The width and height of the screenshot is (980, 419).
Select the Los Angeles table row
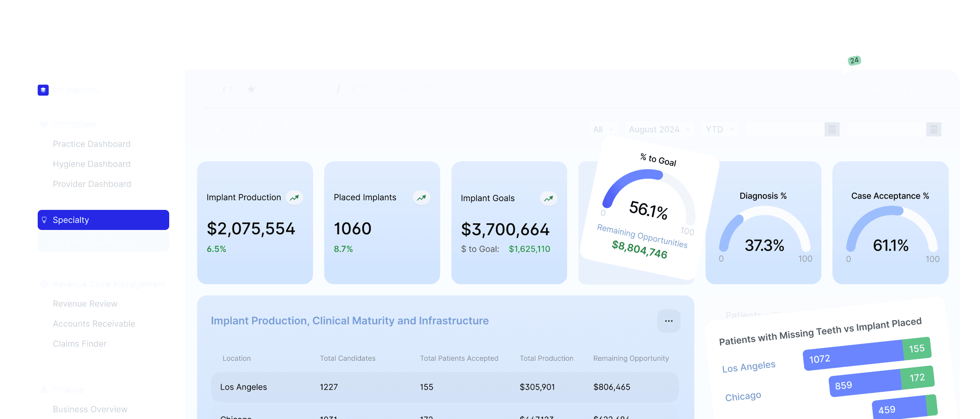(x=444, y=387)
